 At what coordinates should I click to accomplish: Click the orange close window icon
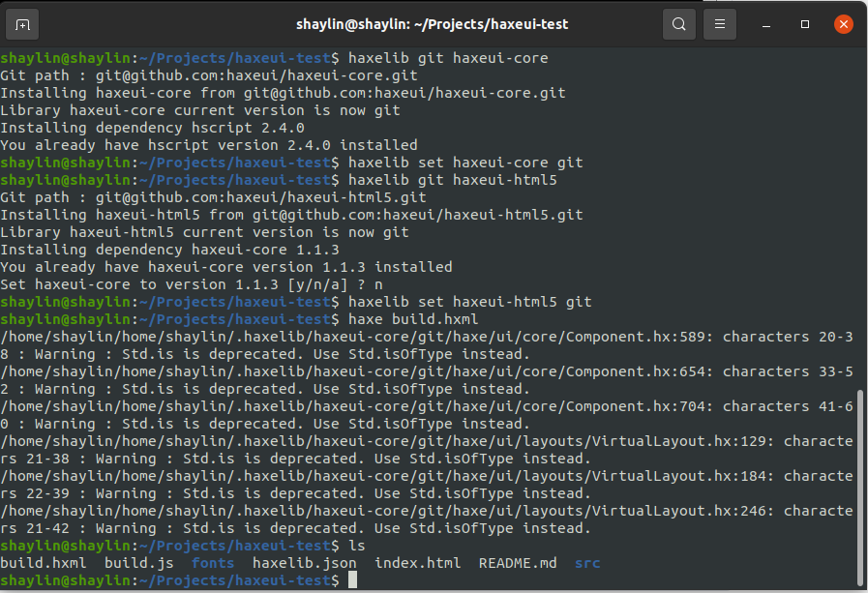click(x=843, y=23)
